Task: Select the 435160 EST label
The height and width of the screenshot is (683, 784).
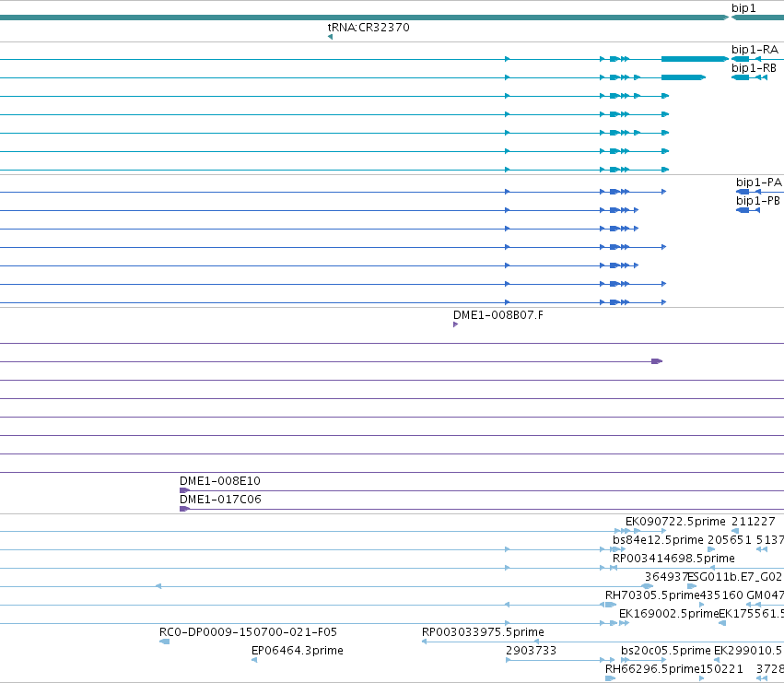Action: [x=721, y=595]
